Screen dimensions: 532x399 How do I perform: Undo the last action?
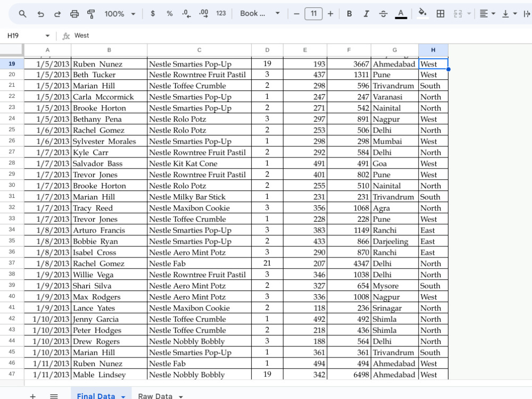(x=40, y=14)
